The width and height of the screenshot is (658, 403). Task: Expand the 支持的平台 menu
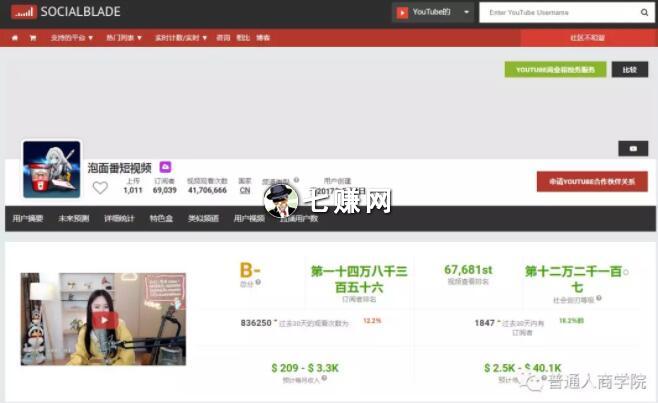coord(72,38)
